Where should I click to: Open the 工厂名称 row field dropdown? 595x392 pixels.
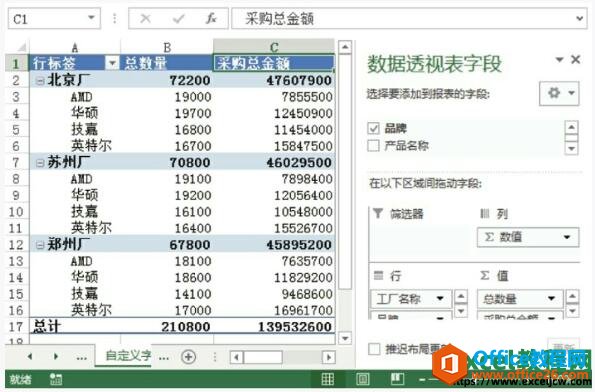[440, 299]
